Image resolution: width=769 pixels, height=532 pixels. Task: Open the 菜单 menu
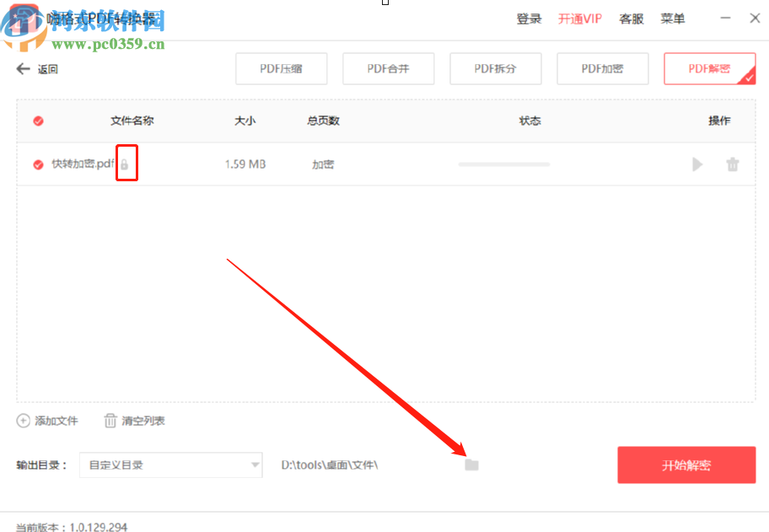coord(673,18)
